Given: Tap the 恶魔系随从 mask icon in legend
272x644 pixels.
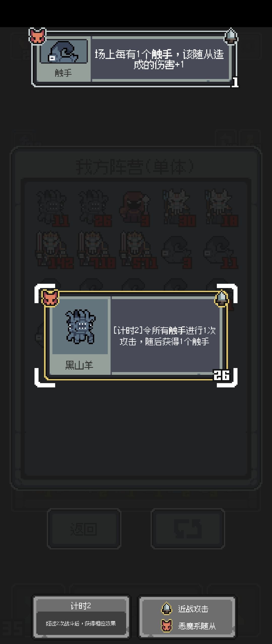Looking at the screenshot, I should tap(166, 625).
